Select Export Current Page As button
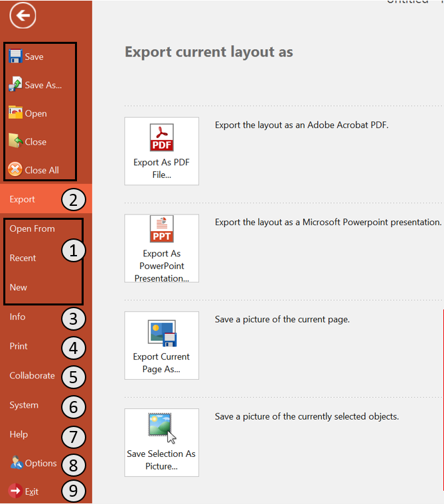This screenshot has width=444, height=504. 161,345
